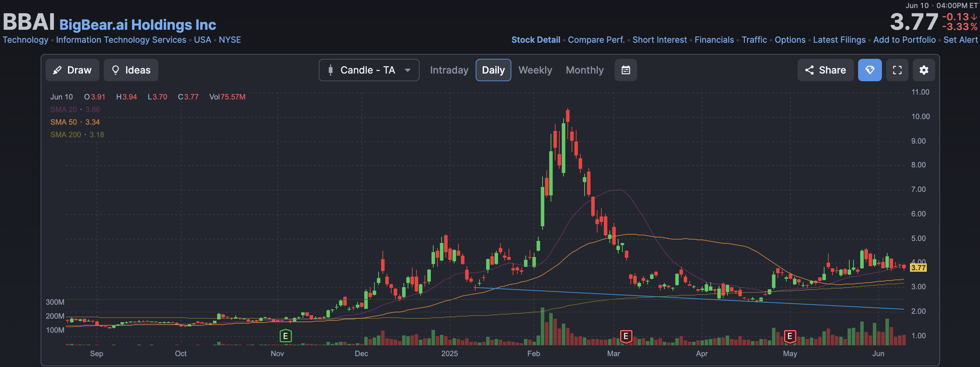Viewport: 980px width, 367px height.
Task: Click the SMA 50 indicator label
Action: [x=63, y=122]
